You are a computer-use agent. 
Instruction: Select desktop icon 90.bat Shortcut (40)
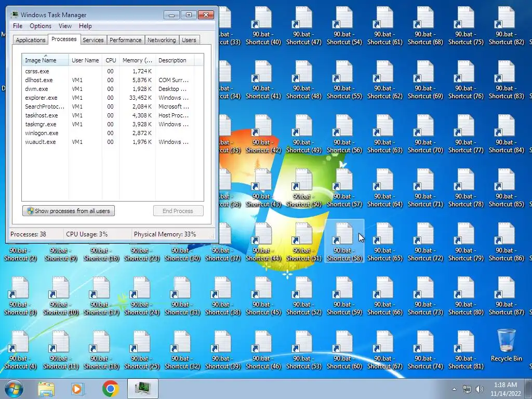(x=263, y=26)
